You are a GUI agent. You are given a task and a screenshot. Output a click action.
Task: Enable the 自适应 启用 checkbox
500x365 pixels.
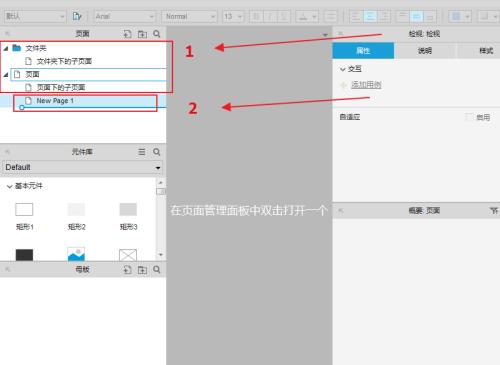pyautogui.click(x=469, y=117)
